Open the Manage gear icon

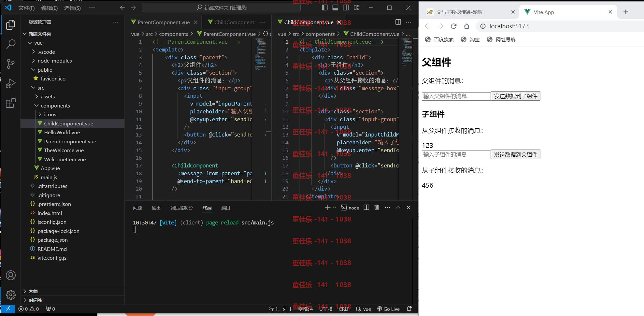point(11,295)
